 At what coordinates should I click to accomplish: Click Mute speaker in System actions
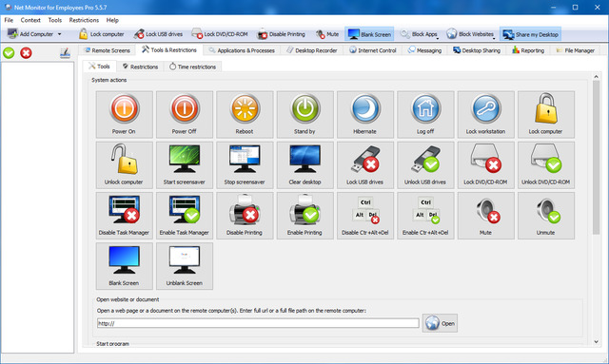point(486,216)
